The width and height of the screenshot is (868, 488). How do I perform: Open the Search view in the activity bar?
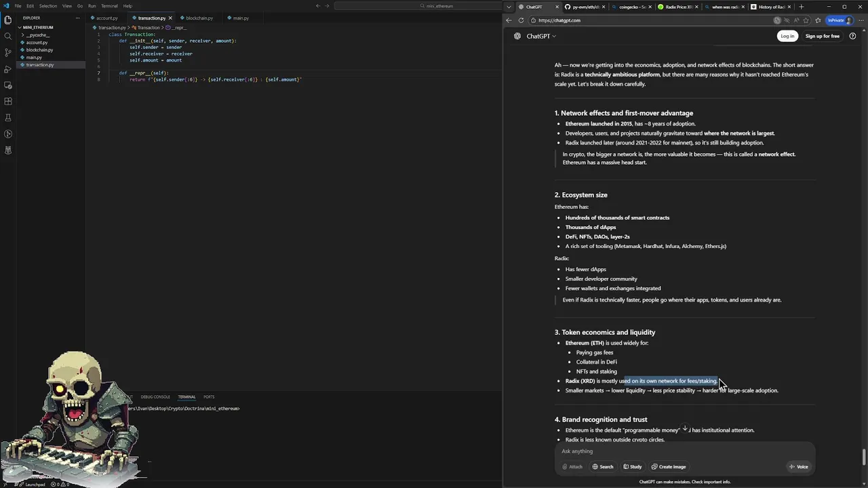click(x=8, y=36)
